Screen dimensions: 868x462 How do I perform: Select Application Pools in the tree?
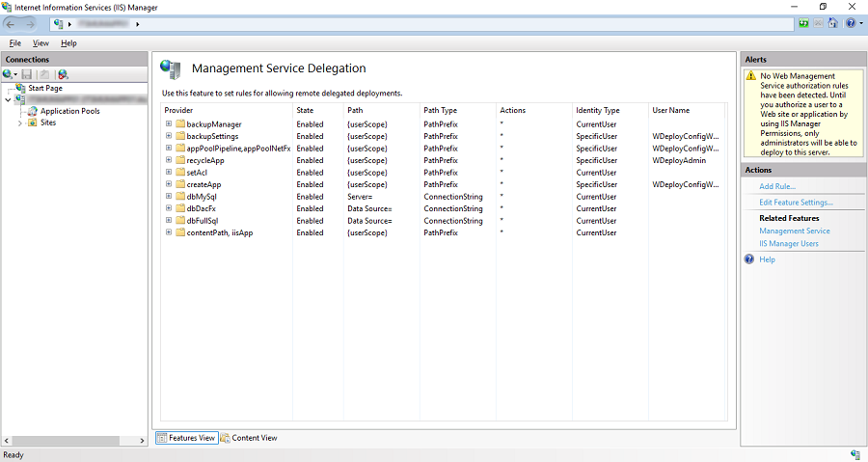tap(69, 111)
